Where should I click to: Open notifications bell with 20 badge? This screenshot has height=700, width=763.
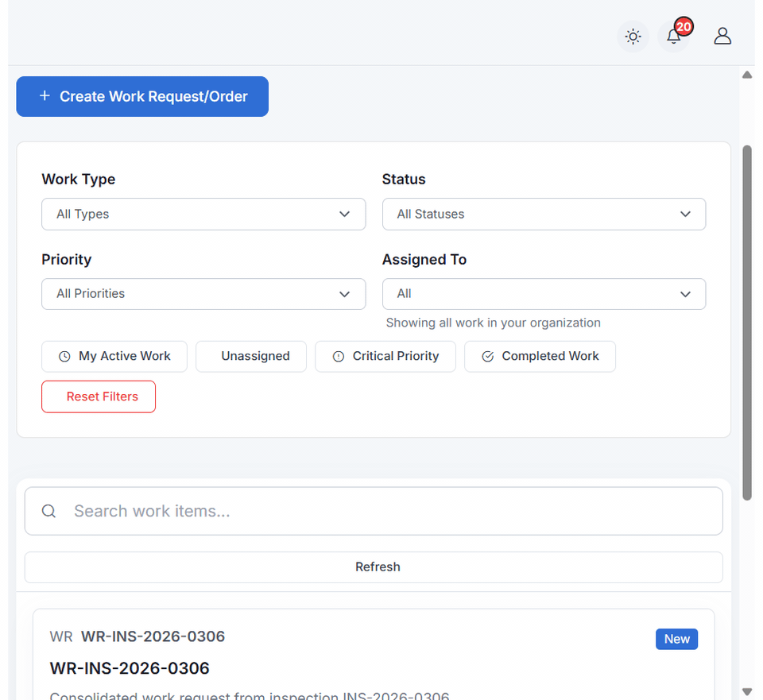pos(675,36)
